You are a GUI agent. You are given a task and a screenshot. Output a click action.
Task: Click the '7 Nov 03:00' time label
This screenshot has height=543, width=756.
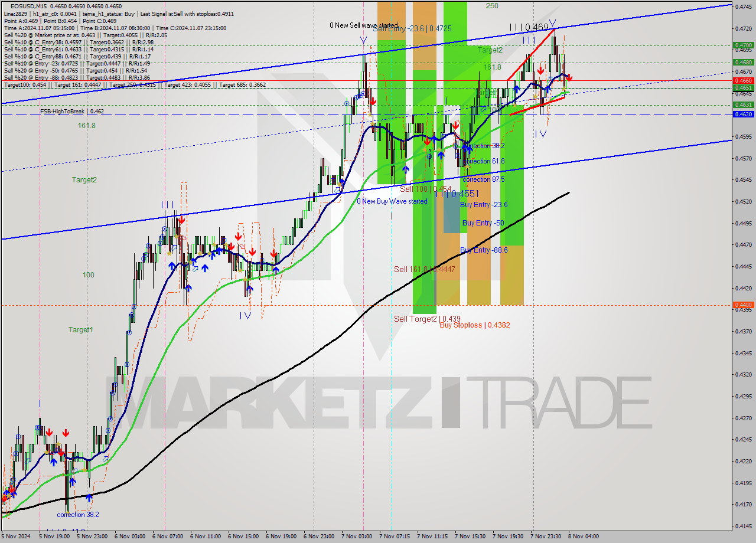pos(357,537)
